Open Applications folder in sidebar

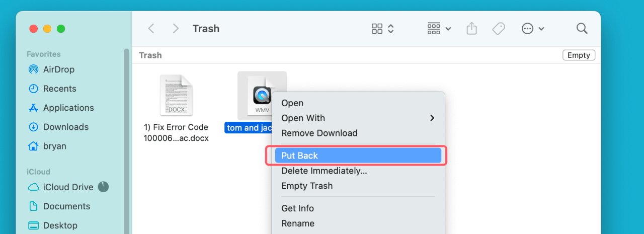click(68, 108)
